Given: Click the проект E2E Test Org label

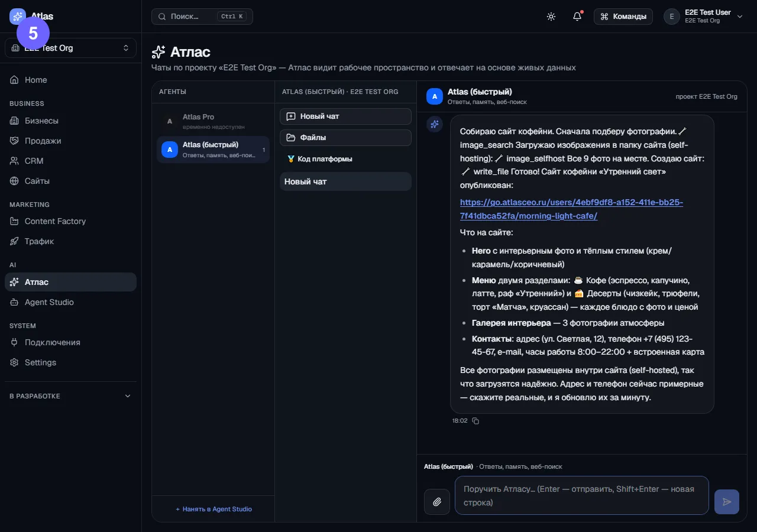Looking at the screenshot, I should click(707, 96).
